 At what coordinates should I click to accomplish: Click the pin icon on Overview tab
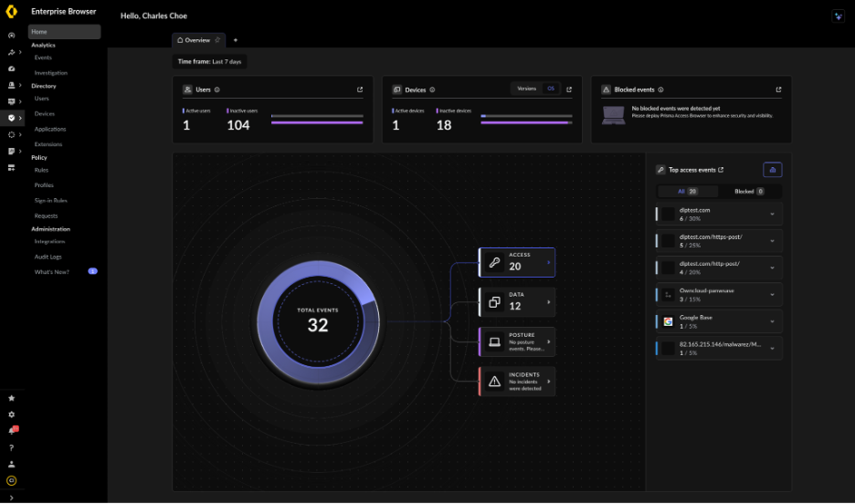tap(216, 40)
